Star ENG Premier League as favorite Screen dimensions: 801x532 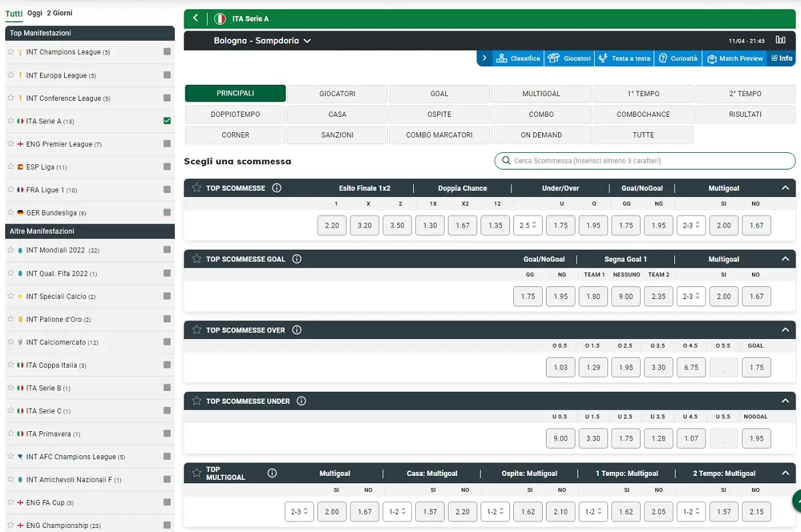click(10, 144)
